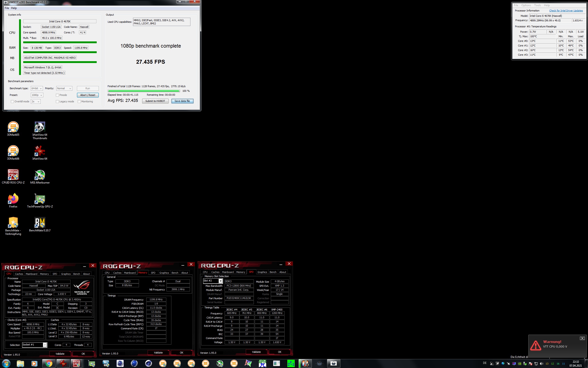This screenshot has width=588, height=368.
Task: Click OK in the middle CPU-Z window
Action: pyautogui.click(x=181, y=352)
